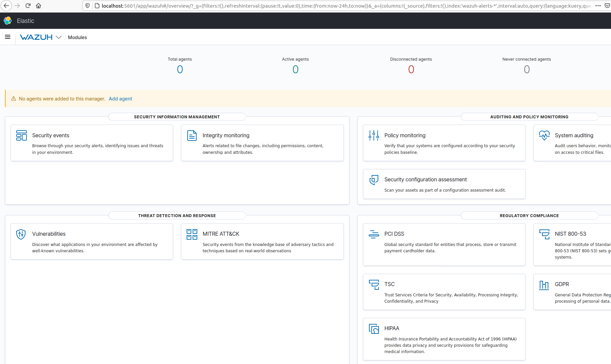Click the PCI DSS icon

[x=374, y=234]
